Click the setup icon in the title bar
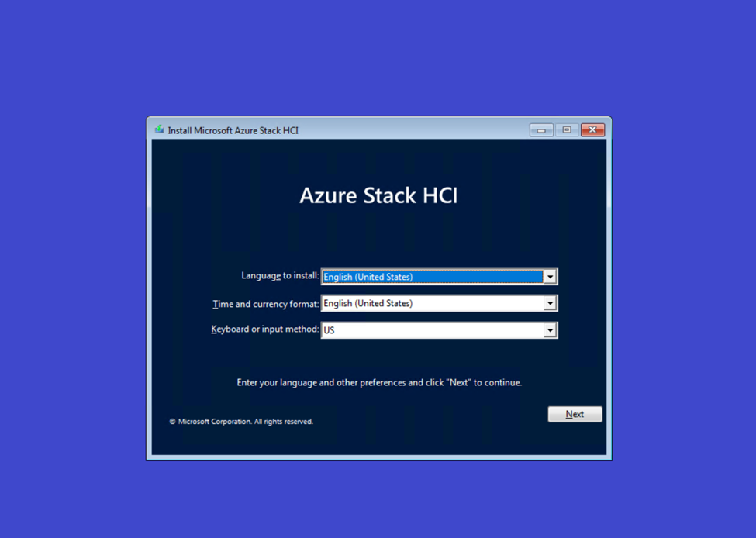The height and width of the screenshot is (538, 756). 159,129
